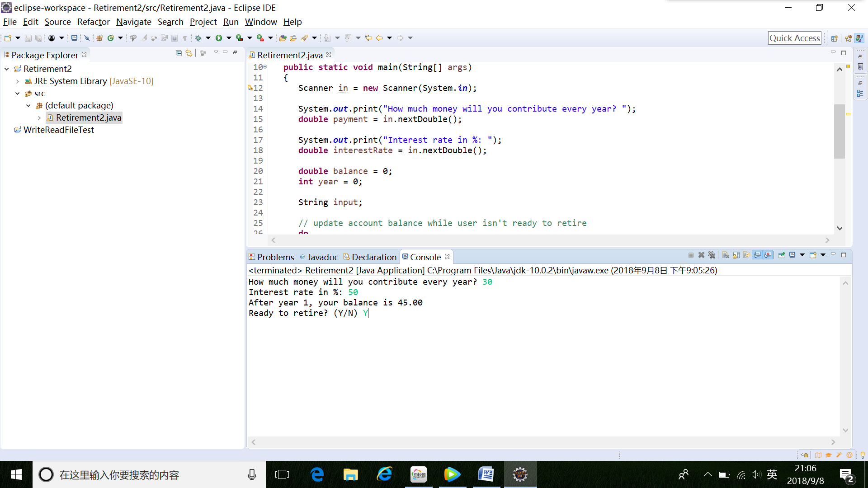The width and height of the screenshot is (868, 488).
Task: Toggle Show Console When Standard Out Changes
Action: click(757, 255)
